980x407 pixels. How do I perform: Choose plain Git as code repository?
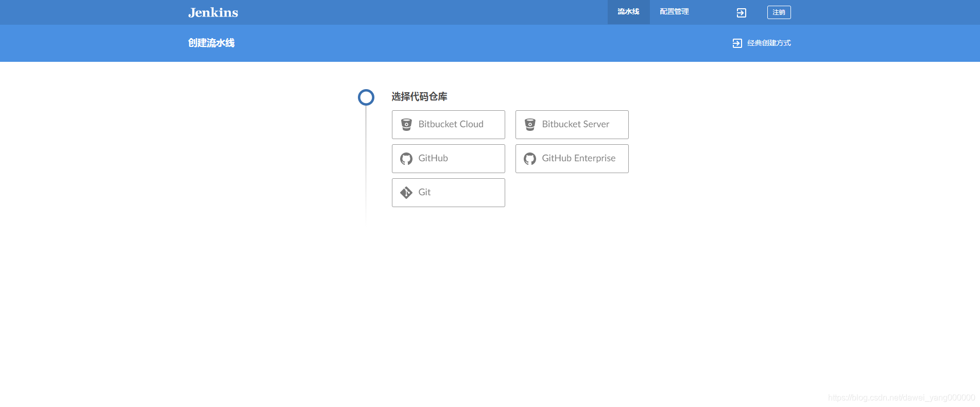[x=449, y=193]
